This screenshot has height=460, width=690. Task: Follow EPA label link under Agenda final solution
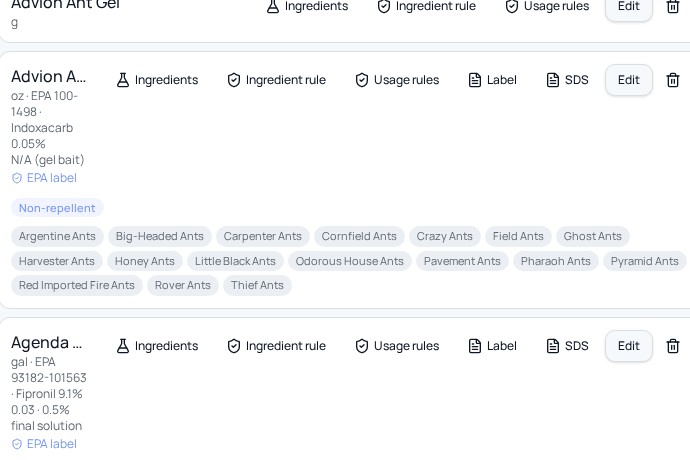tap(44, 444)
